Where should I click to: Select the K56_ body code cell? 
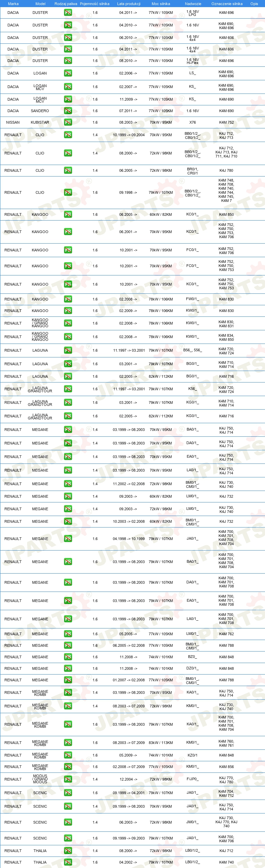click(x=192, y=389)
